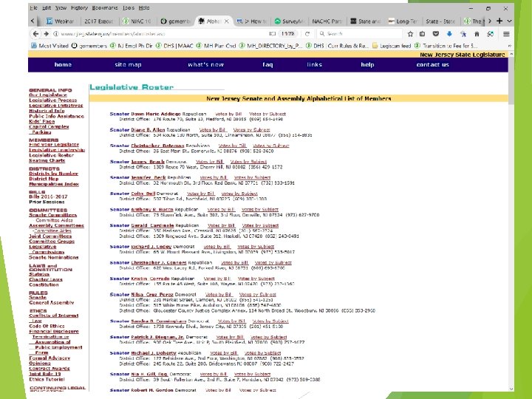The width and height of the screenshot is (532, 399).
Task: Click extension icon right of the Home icon
Action: 491,34
